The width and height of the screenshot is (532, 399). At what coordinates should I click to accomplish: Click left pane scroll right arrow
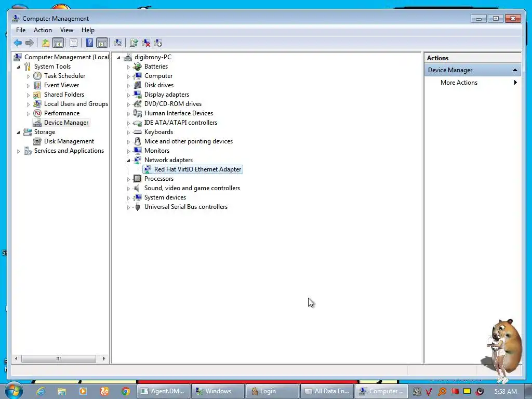(104, 358)
